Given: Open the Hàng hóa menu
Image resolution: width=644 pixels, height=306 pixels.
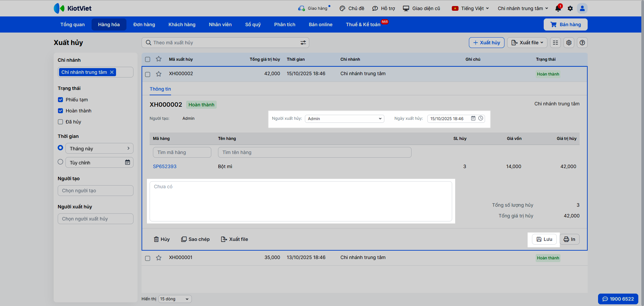Looking at the screenshot, I should (109, 24).
